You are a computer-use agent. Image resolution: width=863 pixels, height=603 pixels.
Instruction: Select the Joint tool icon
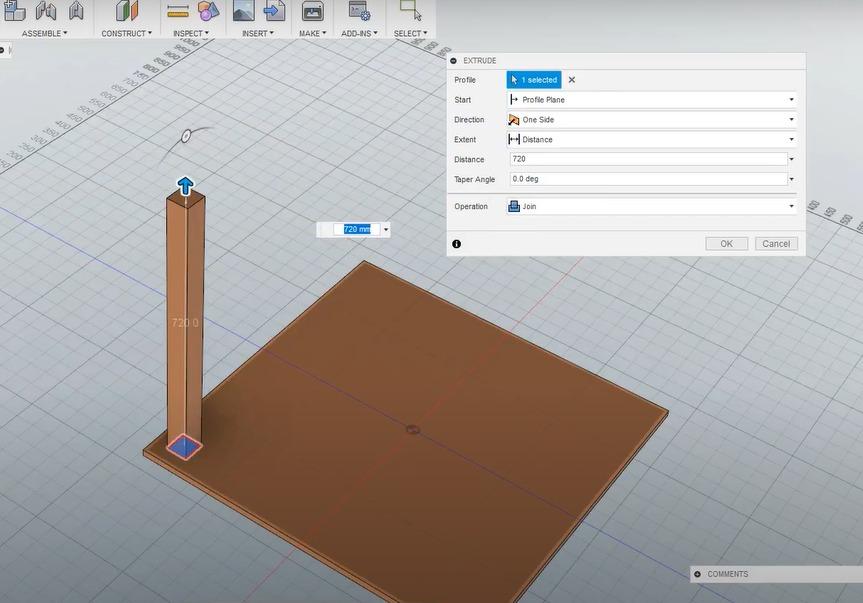(46, 10)
